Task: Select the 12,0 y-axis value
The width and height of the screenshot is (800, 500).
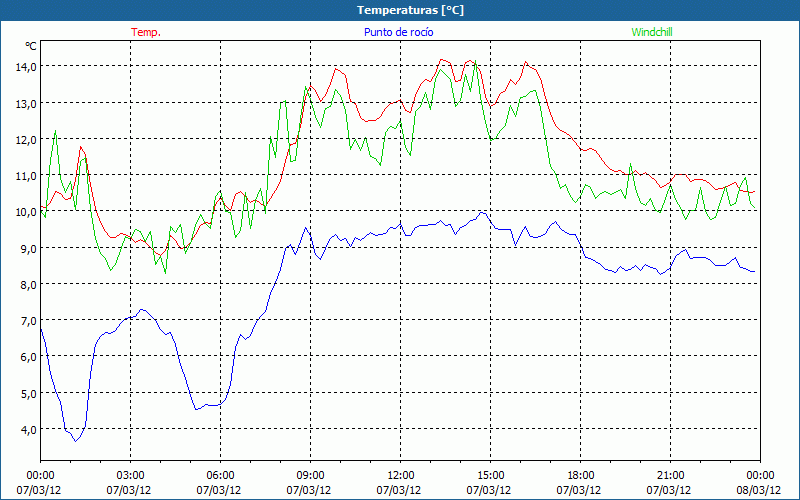Action: point(26,140)
